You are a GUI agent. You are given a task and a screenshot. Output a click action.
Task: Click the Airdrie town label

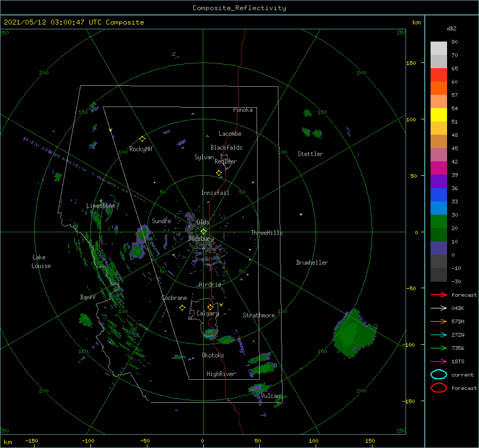210,284
